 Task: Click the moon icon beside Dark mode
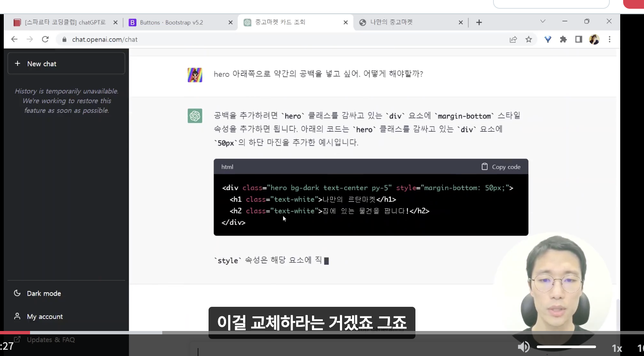click(17, 293)
